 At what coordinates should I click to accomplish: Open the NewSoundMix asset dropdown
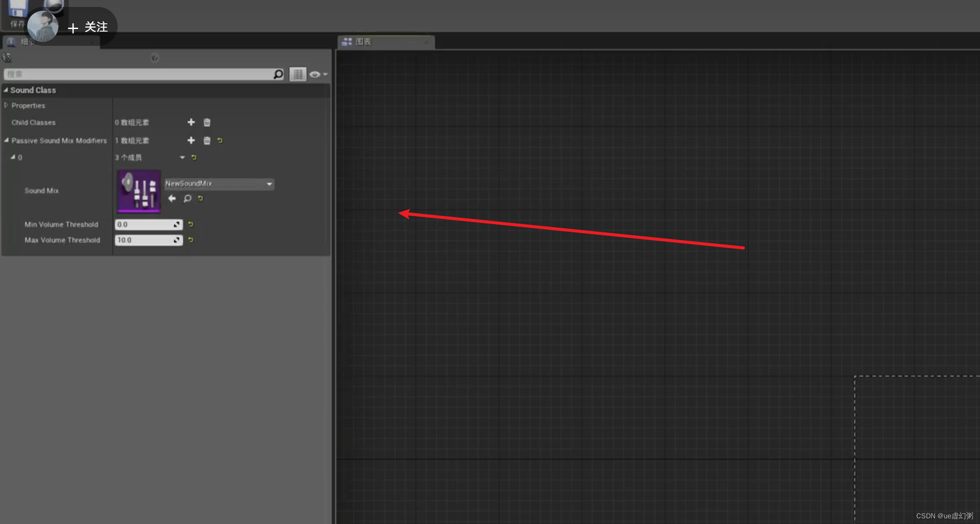pos(219,184)
